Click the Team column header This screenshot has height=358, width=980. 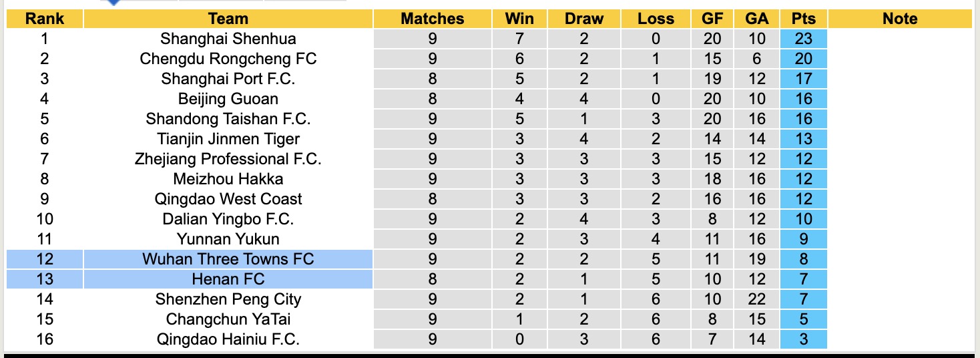pyautogui.click(x=228, y=19)
